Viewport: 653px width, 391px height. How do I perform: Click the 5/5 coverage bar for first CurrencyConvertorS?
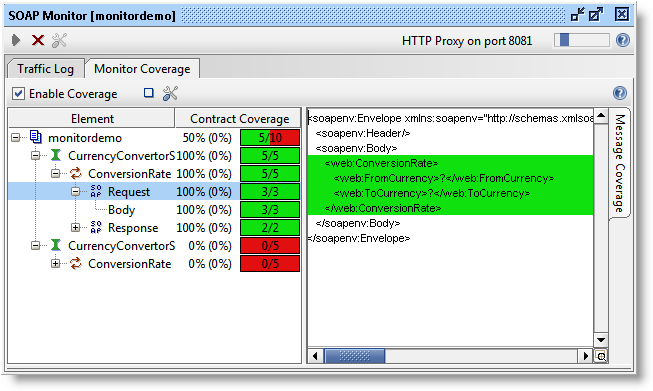[270, 156]
